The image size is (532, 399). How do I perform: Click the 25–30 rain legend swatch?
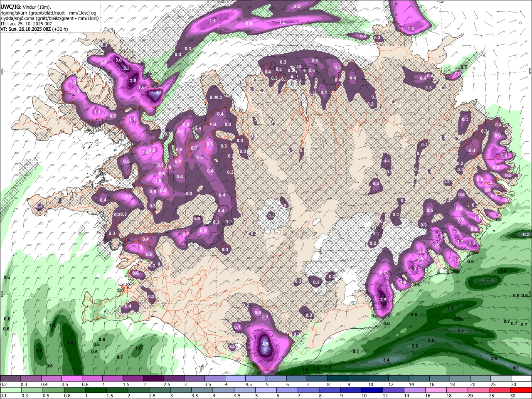(x=500, y=390)
